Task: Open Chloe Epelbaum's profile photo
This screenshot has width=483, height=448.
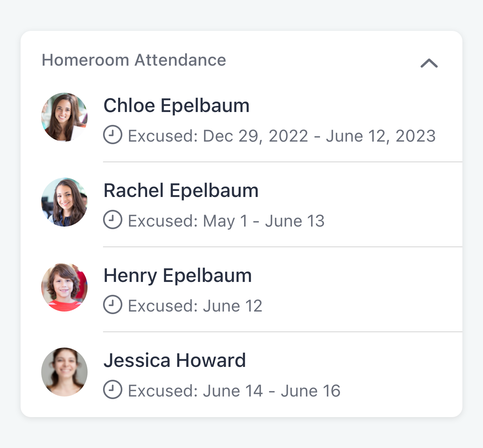Action: tap(64, 117)
